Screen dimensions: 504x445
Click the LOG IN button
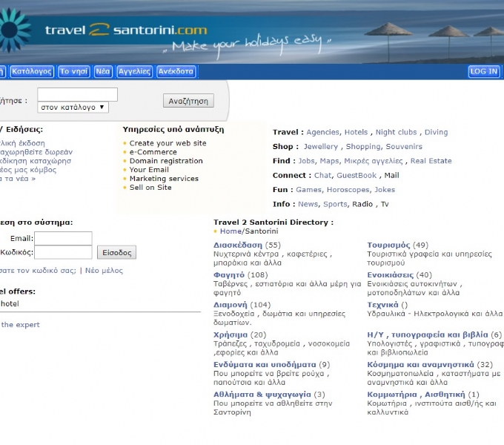pos(484,71)
